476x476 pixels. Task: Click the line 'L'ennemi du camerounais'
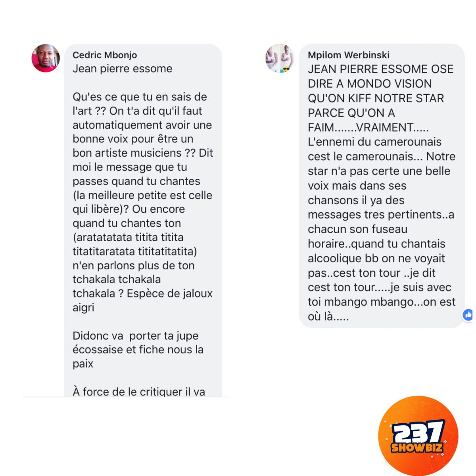pyautogui.click(x=374, y=142)
